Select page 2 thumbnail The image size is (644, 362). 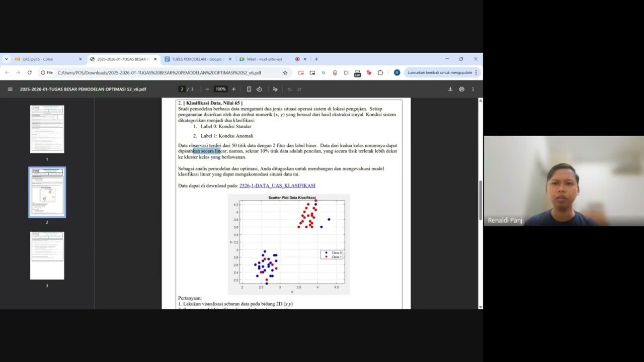click(x=47, y=192)
